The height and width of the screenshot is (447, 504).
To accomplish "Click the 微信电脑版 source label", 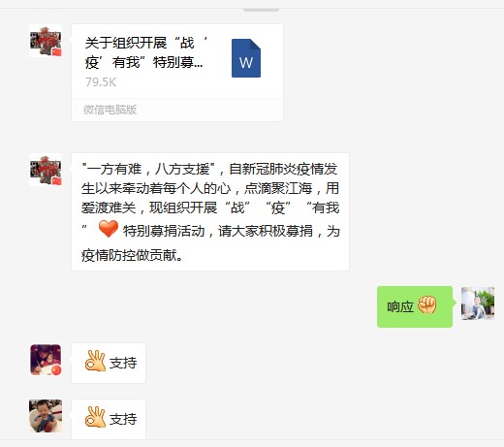I will (110, 110).
